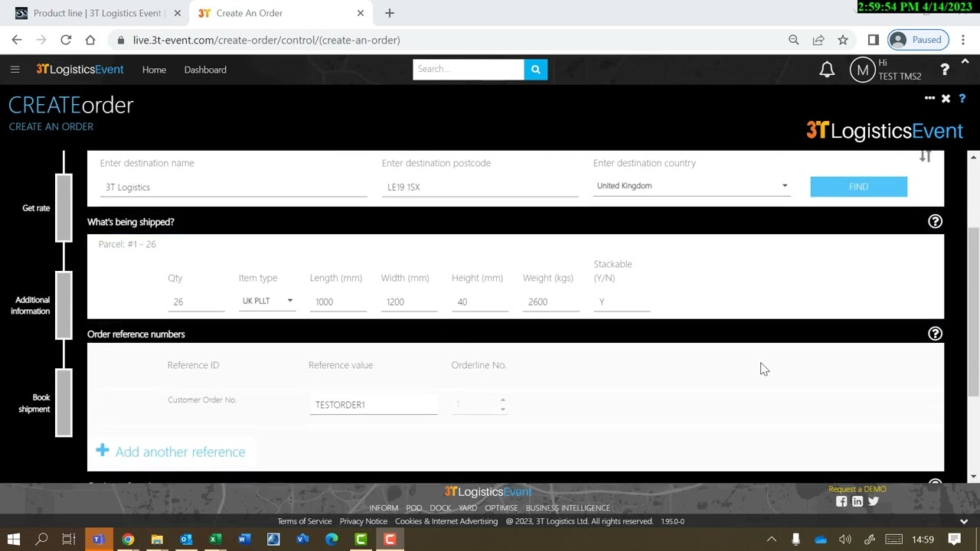This screenshot has width=980, height=551.
Task: Open the Item type UK PLLT dropdown
Action: (x=266, y=301)
